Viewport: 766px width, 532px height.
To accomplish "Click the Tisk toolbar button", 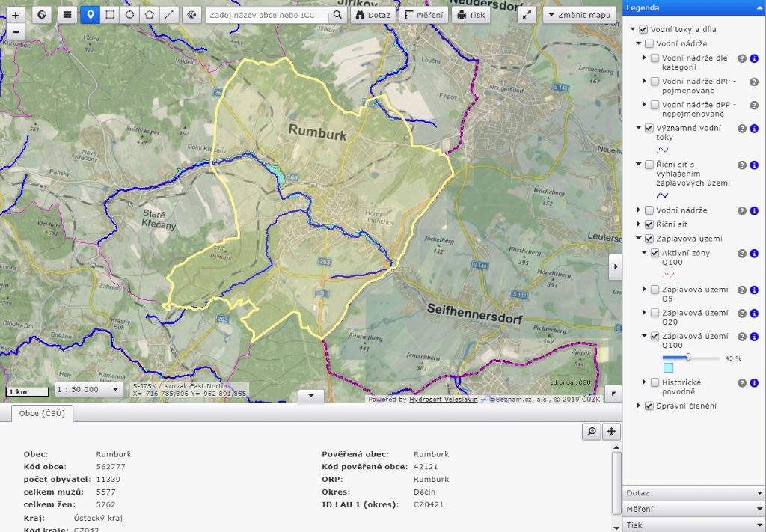I will point(471,15).
